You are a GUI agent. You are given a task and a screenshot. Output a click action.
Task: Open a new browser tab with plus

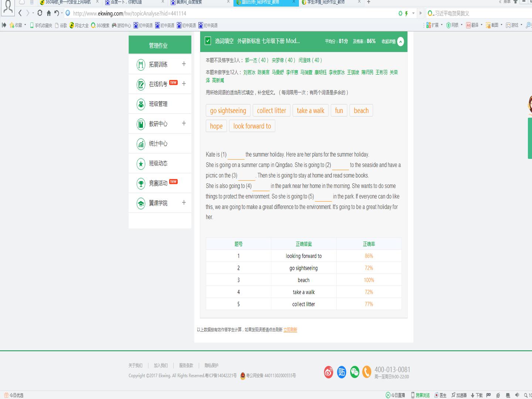click(x=368, y=2)
